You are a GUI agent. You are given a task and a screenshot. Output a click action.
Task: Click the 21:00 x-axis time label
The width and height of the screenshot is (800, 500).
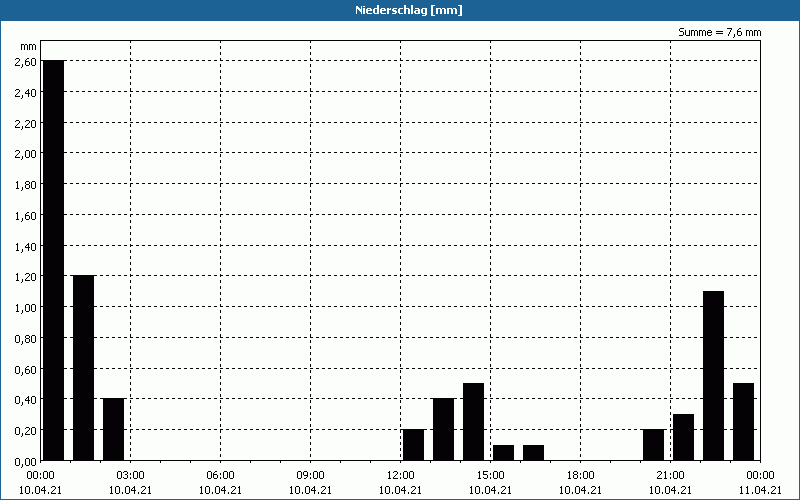coord(670,476)
